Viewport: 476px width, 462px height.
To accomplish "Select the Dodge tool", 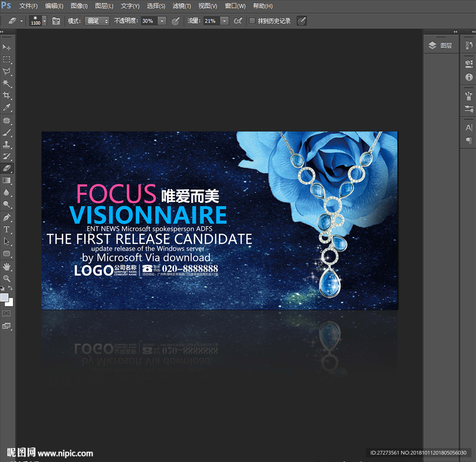I will click(x=7, y=204).
